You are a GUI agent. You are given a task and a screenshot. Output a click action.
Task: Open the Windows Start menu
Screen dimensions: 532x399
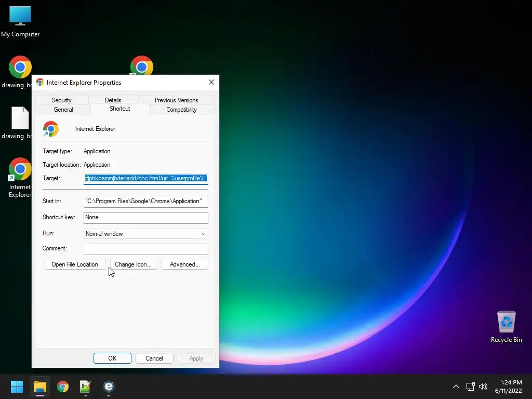17,387
